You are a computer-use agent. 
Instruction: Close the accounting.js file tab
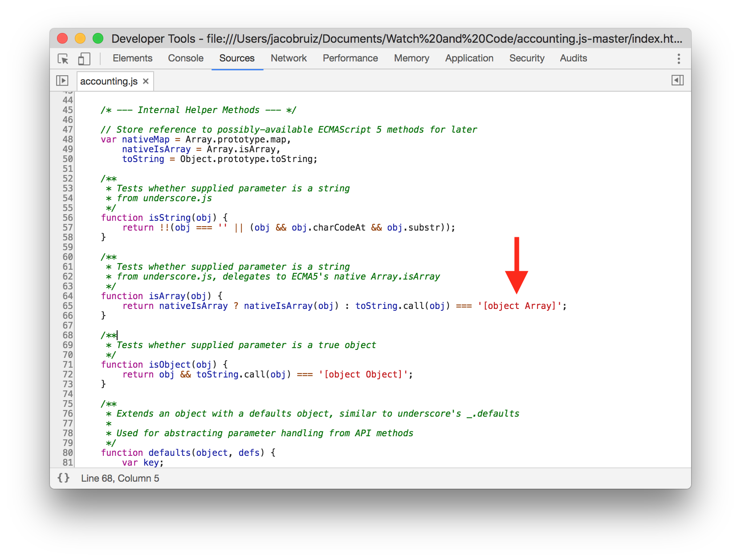(146, 81)
